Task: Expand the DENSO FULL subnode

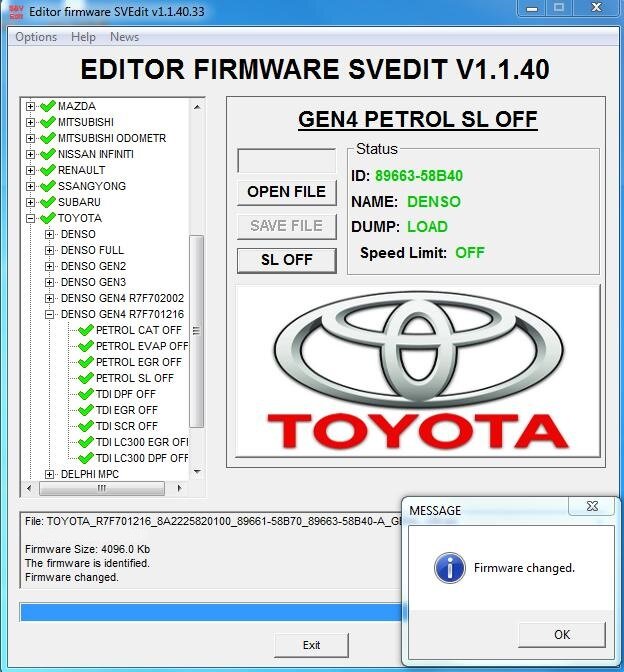Action: tap(49, 250)
